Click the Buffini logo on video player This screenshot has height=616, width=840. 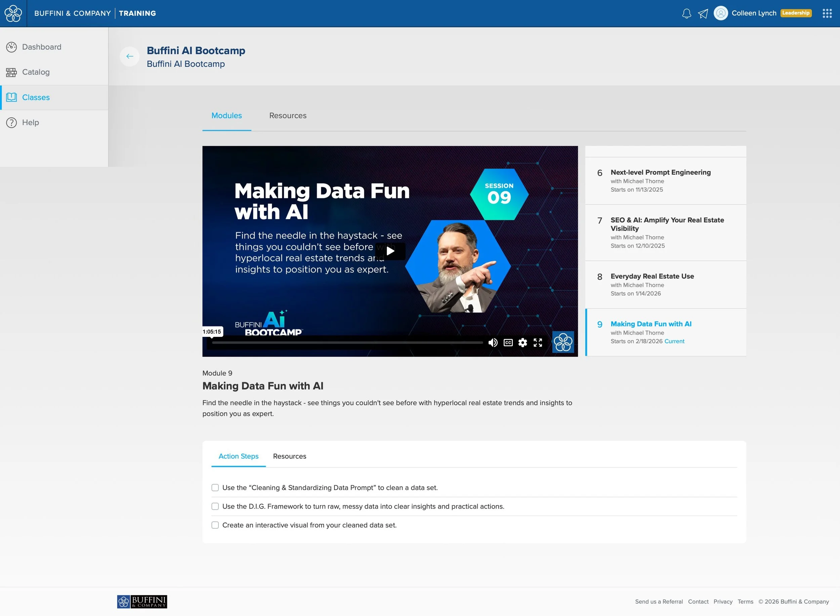click(x=563, y=342)
